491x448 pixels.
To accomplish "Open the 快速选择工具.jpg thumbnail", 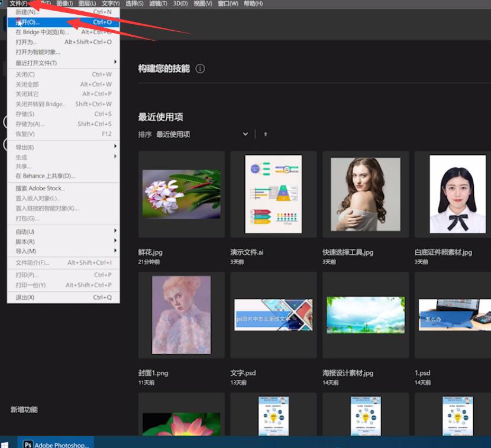I will click(x=366, y=194).
